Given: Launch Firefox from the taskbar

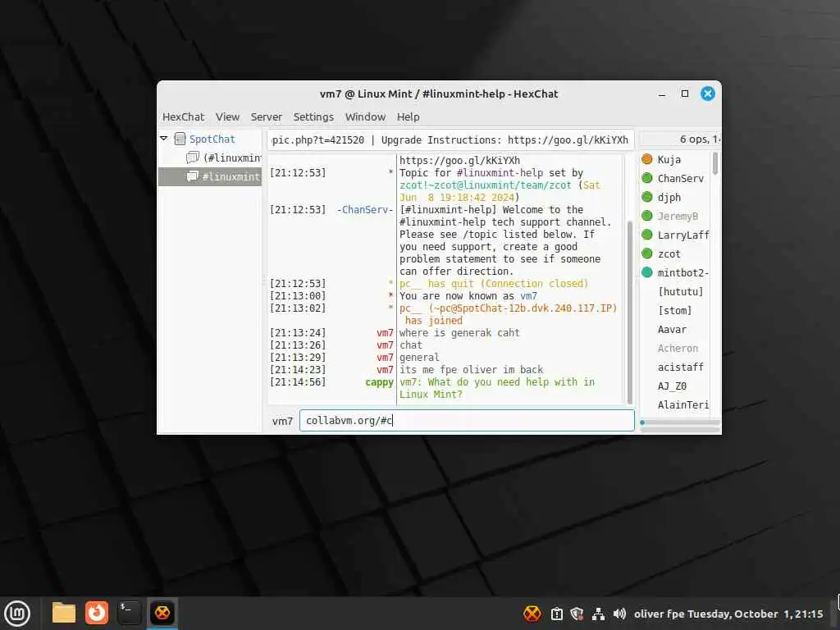Looking at the screenshot, I should click(97, 613).
